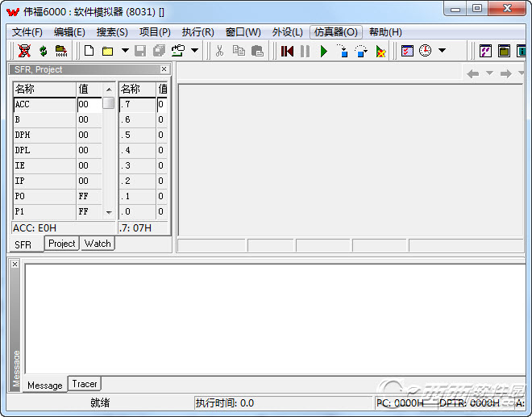Image resolution: width=532 pixels, height=417 pixels.
Task: Expand dropdown arrow beside the clock icon
Action: tap(443, 51)
